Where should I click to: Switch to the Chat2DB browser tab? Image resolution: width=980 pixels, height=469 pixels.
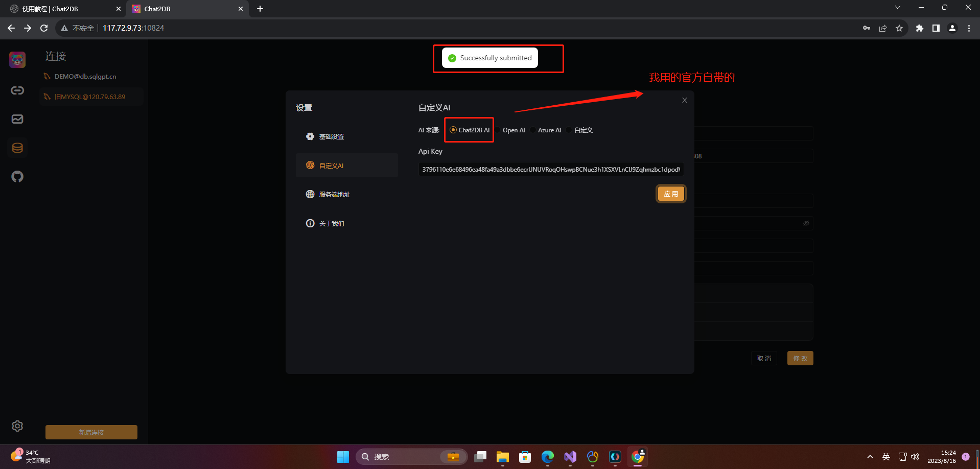[188, 9]
